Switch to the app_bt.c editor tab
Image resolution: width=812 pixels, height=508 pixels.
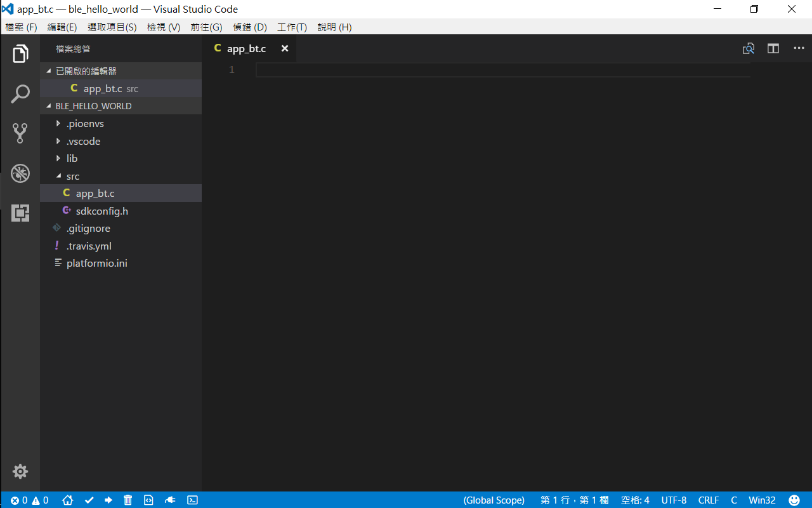[x=246, y=48]
